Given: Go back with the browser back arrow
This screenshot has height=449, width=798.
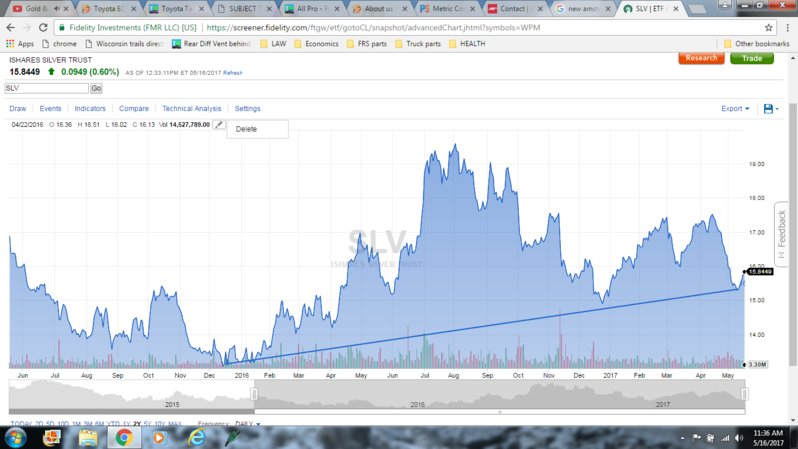Looking at the screenshot, I should click(11, 27).
